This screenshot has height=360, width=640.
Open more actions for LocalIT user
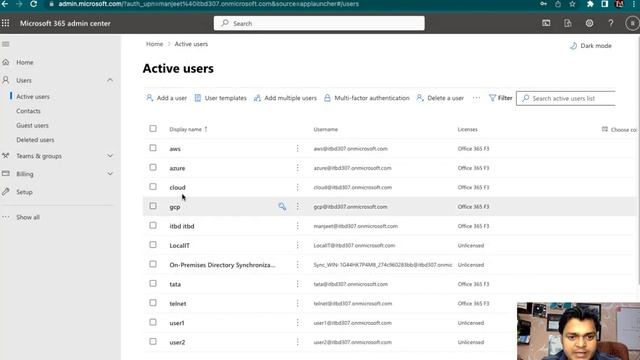(298, 245)
